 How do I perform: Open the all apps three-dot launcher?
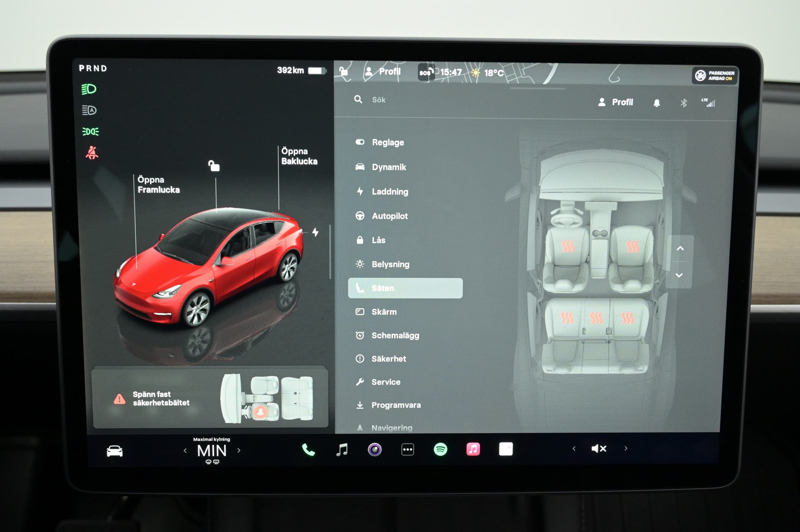tap(407, 449)
